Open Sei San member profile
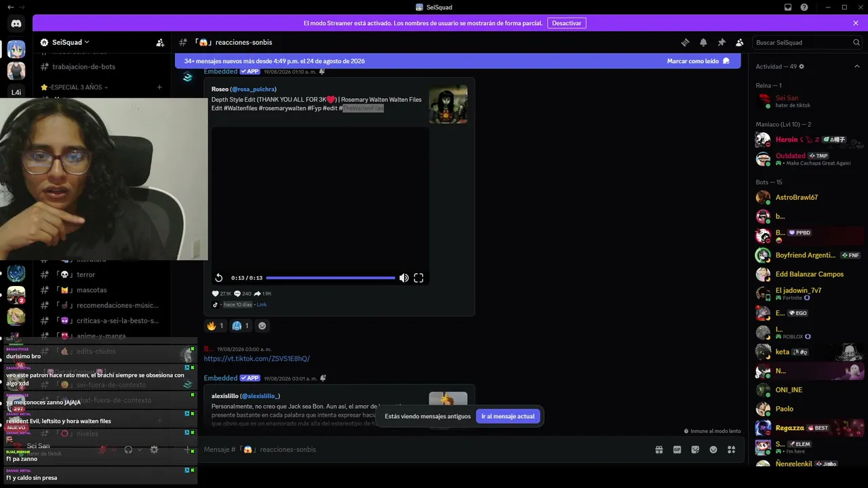The height and width of the screenshot is (488, 868). [808, 101]
